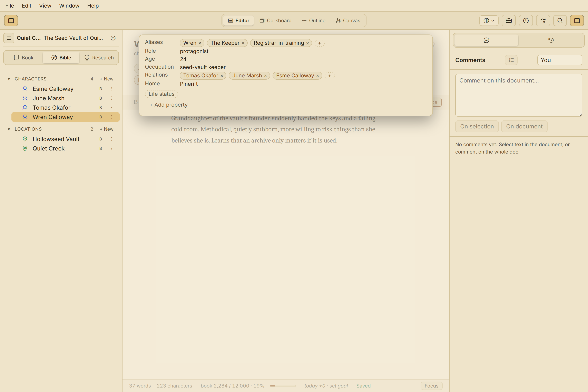Select the Editor view
The width and height of the screenshot is (588, 392).
point(239,20)
